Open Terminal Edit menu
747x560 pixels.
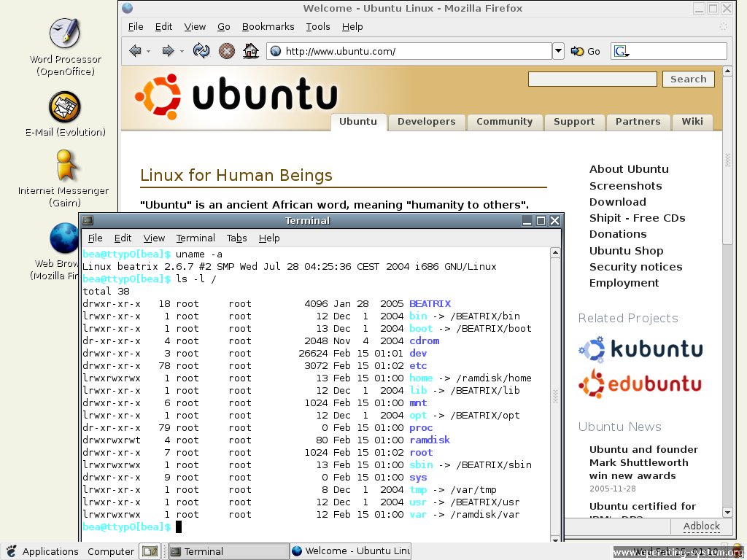(123, 238)
